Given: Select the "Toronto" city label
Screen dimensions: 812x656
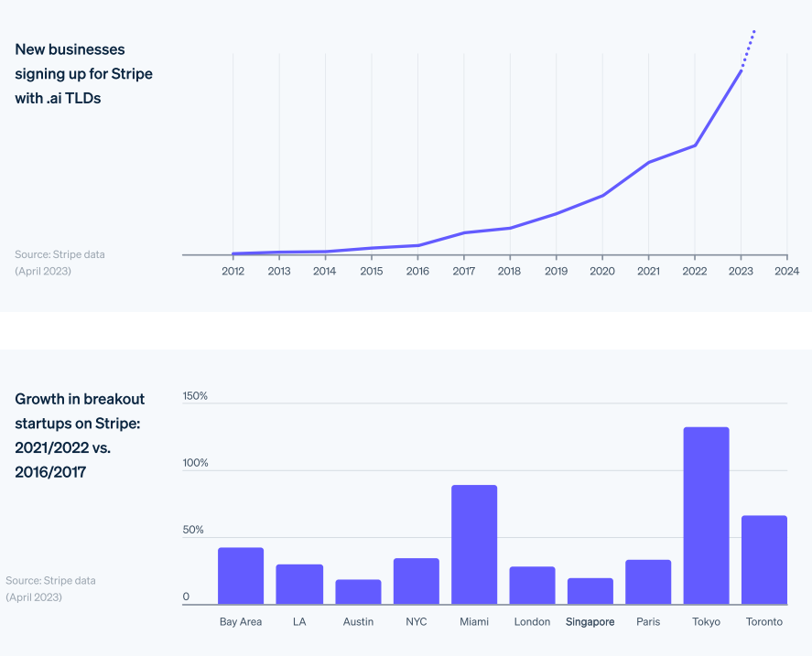Looking at the screenshot, I should (764, 621).
